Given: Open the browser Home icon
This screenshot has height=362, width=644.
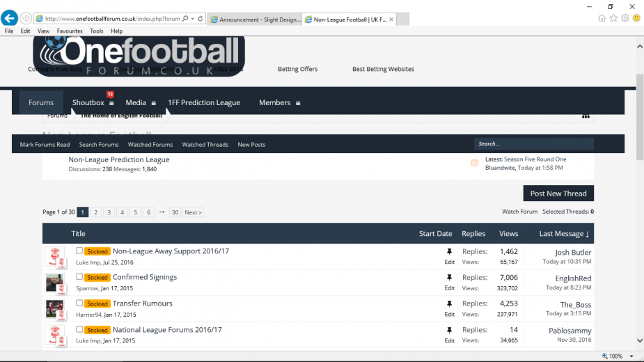Looking at the screenshot, I should (602, 18).
